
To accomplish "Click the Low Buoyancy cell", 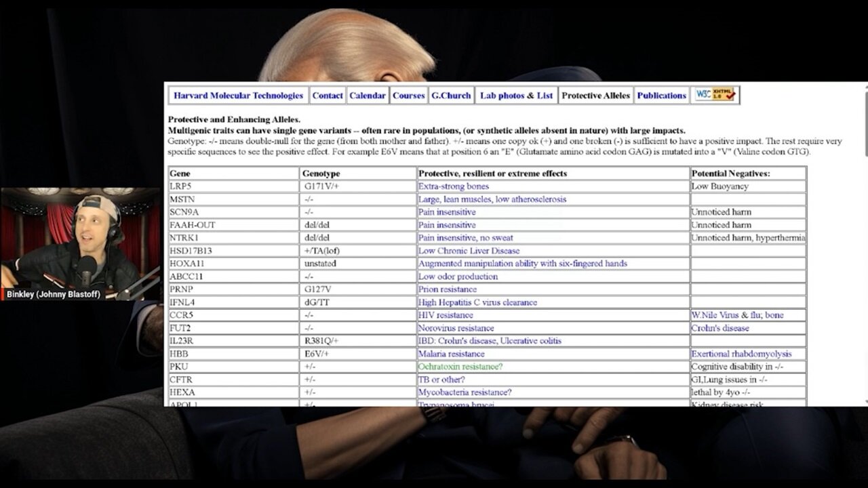I will pyautogui.click(x=748, y=186).
